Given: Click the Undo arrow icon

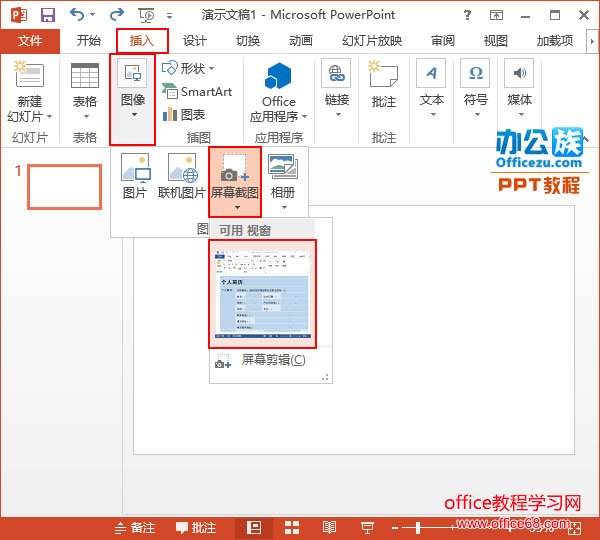Looking at the screenshot, I should (x=77, y=15).
